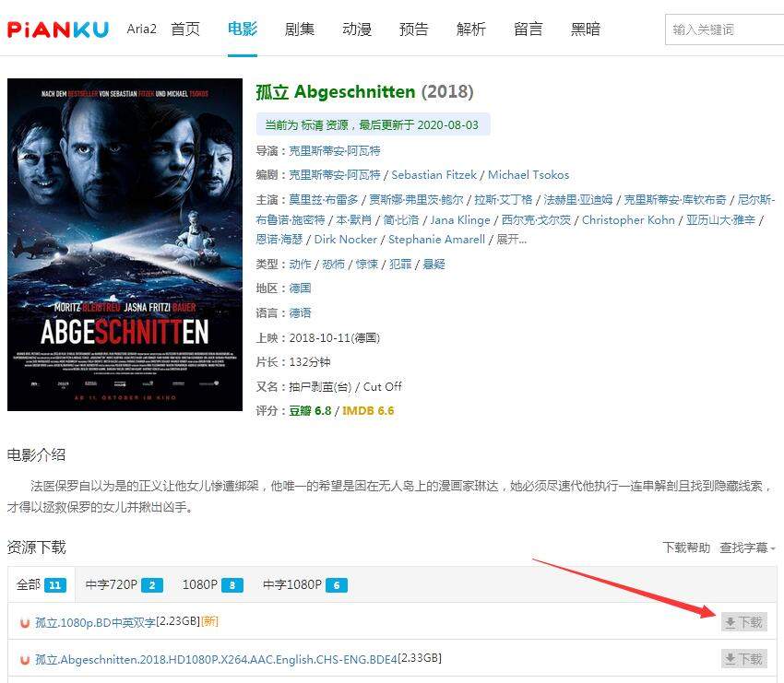
Task: Click the PIANKU logo
Action: pos(57,29)
